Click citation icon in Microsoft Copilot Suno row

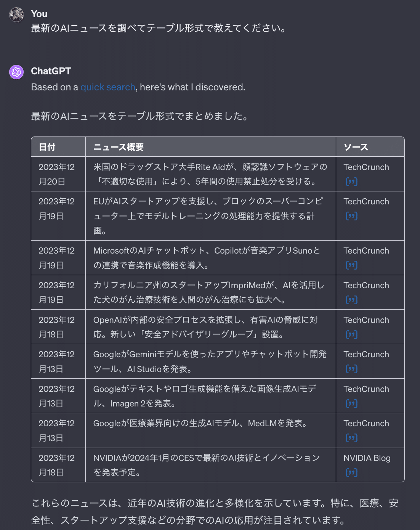click(351, 265)
